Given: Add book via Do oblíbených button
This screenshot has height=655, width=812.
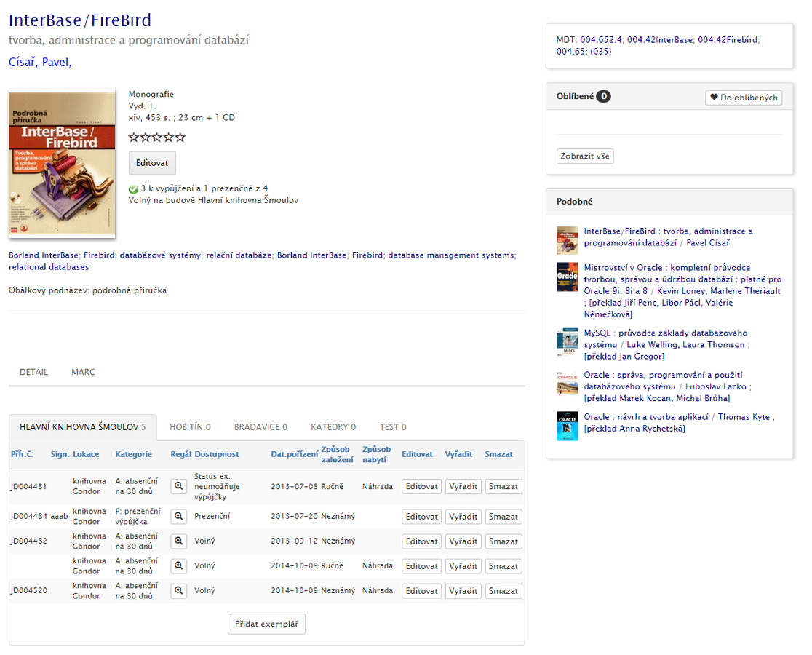Looking at the screenshot, I should [x=744, y=98].
